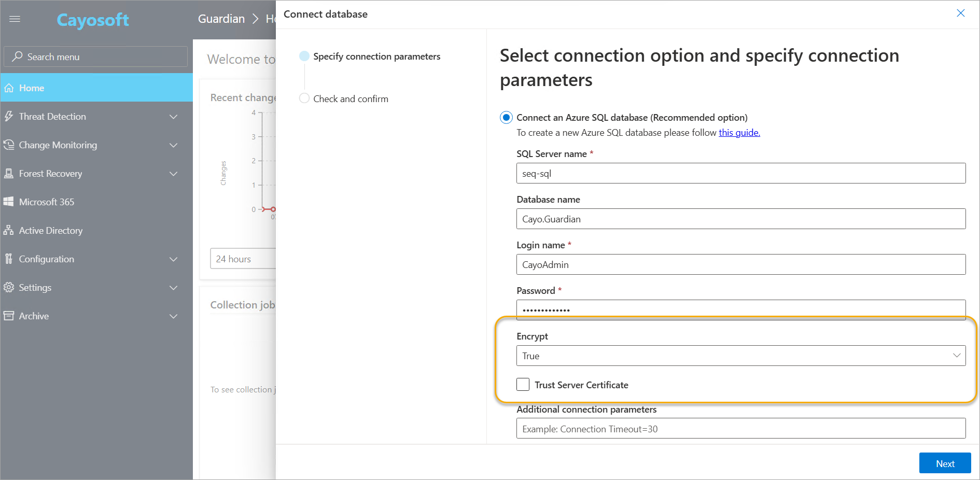Click the Threat Detection lightning icon

(x=9, y=117)
